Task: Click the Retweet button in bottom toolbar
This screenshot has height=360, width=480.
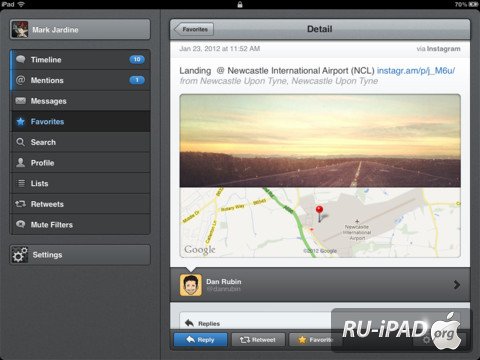Action: (x=258, y=340)
